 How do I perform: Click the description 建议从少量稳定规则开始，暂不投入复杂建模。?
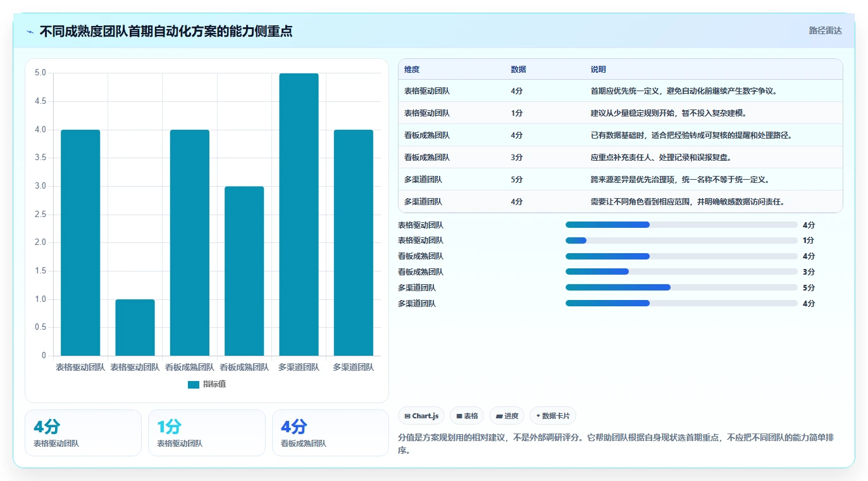669,113
